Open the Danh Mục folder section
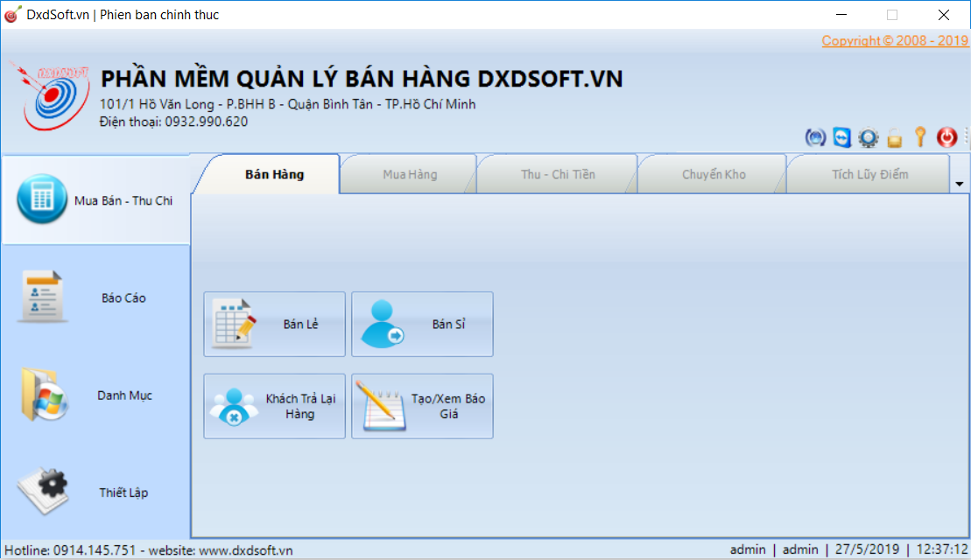Image resolution: width=971 pixels, height=560 pixels. (x=95, y=395)
